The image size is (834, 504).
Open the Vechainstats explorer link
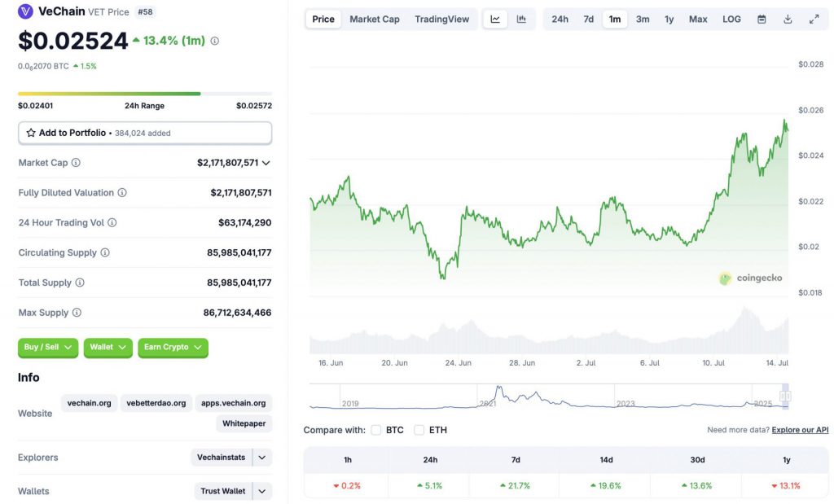222,458
